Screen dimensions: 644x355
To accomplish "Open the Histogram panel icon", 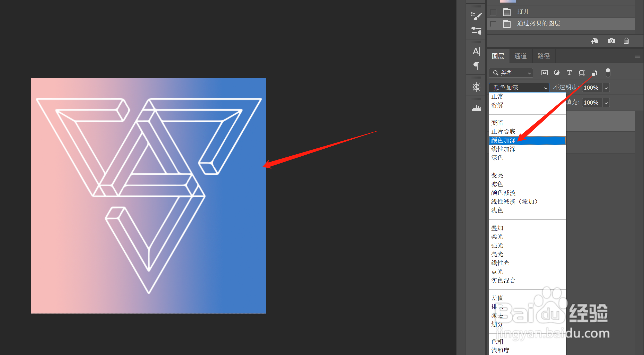I will tap(476, 108).
